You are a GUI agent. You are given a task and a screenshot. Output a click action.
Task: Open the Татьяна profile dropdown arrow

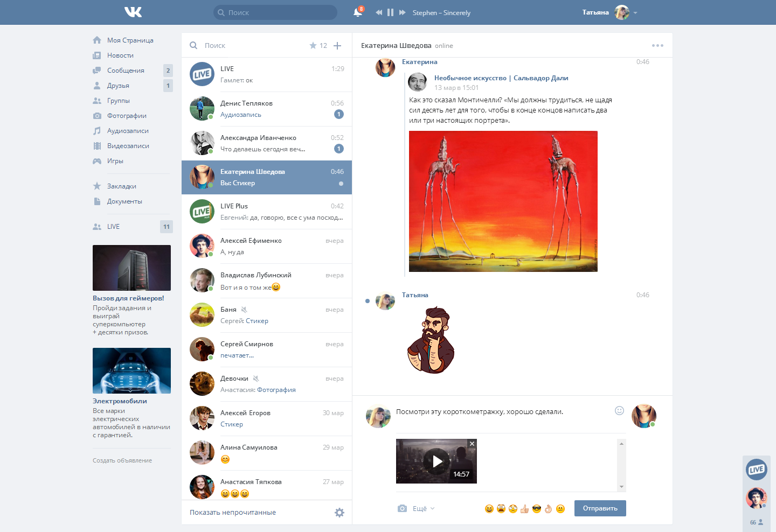click(x=635, y=12)
